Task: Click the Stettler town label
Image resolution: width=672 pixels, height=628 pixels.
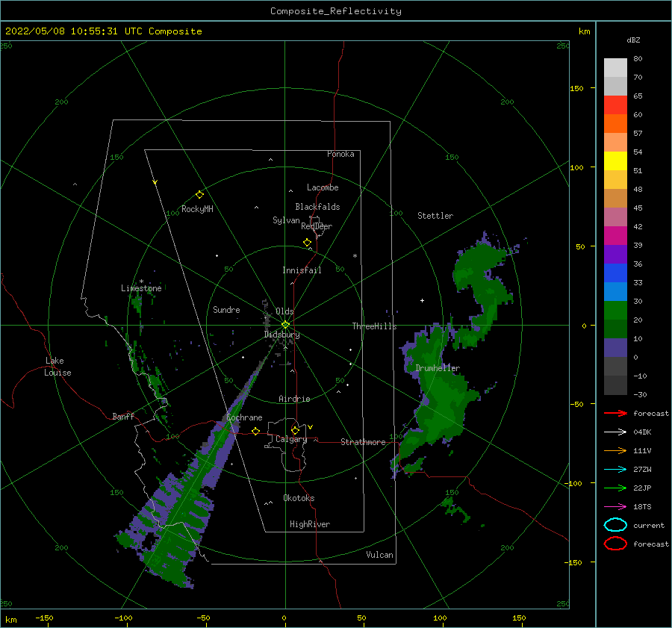Action: coord(435,216)
